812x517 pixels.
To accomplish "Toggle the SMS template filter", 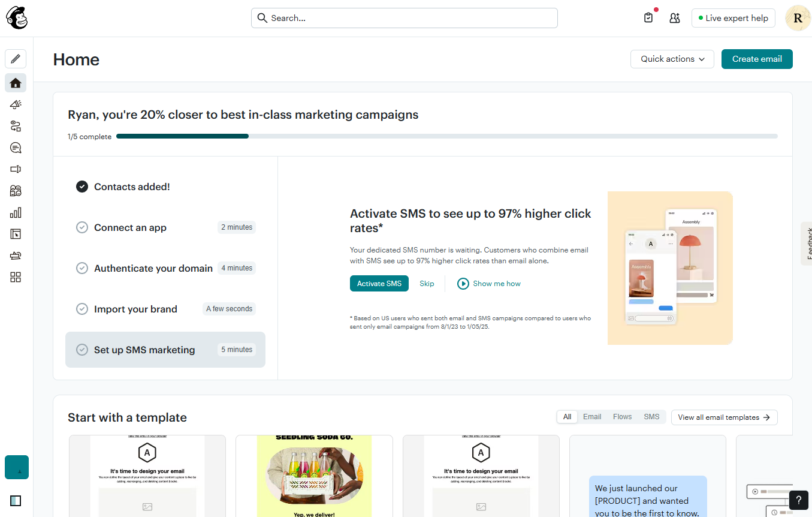I will coord(651,416).
